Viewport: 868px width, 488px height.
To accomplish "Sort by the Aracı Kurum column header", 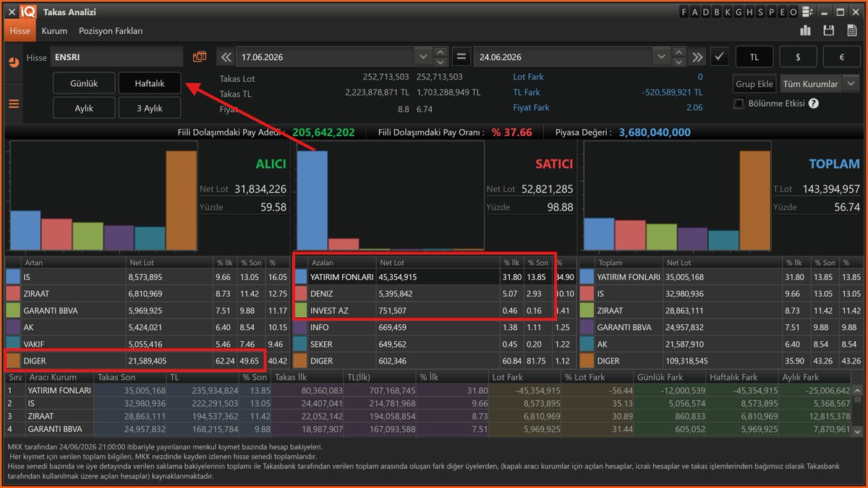I will pos(59,377).
